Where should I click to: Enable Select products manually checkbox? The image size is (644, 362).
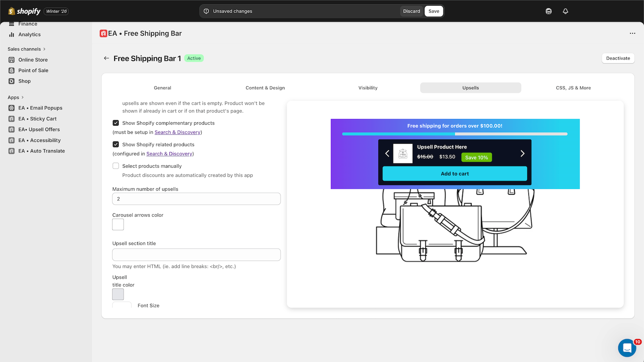[x=116, y=166]
